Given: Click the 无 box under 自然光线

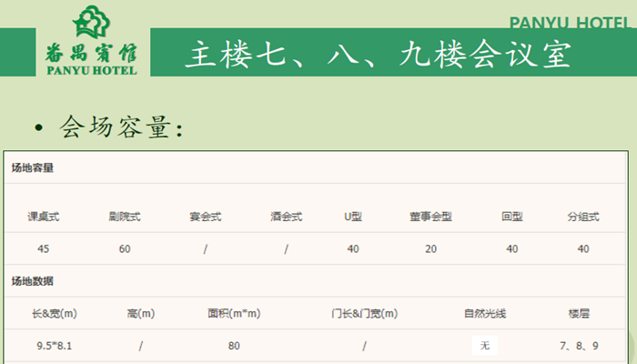Looking at the screenshot, I should (x=485, y=345).
